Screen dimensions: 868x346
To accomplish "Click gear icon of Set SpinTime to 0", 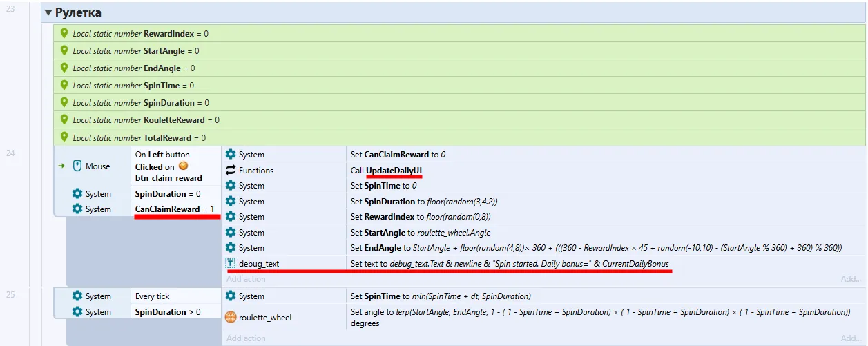I will click(231, 185).
